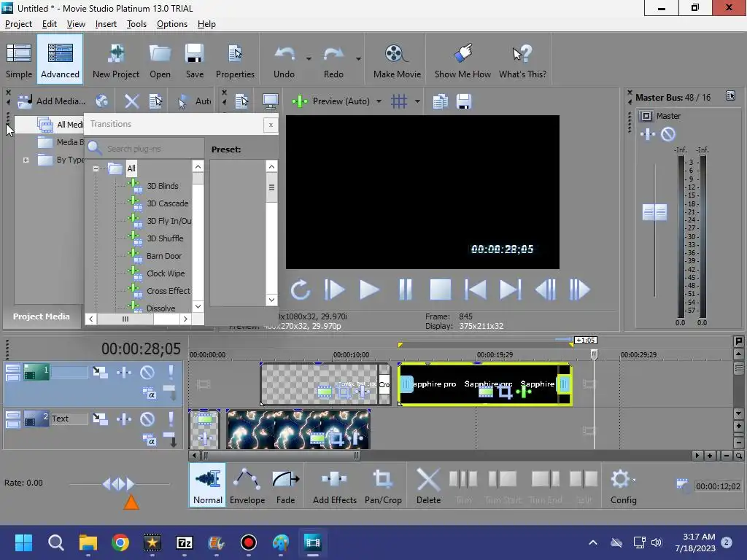Delete the selected clip

[x=428, y=486]
